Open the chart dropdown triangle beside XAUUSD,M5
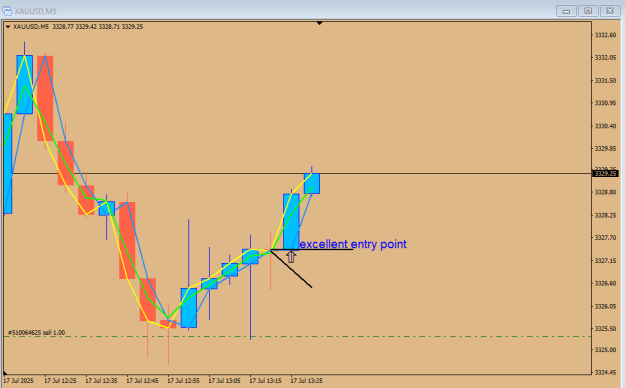Screen dimensions: 625x388 (8, 27)
